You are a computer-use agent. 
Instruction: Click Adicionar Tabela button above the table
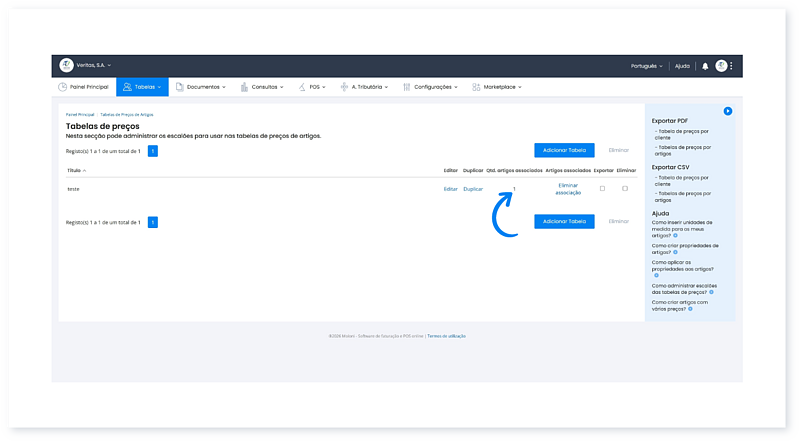coord(564,150)
